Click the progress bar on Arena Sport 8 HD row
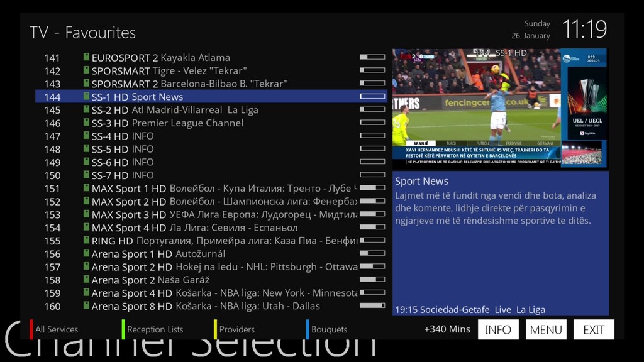 click(372, 306)
